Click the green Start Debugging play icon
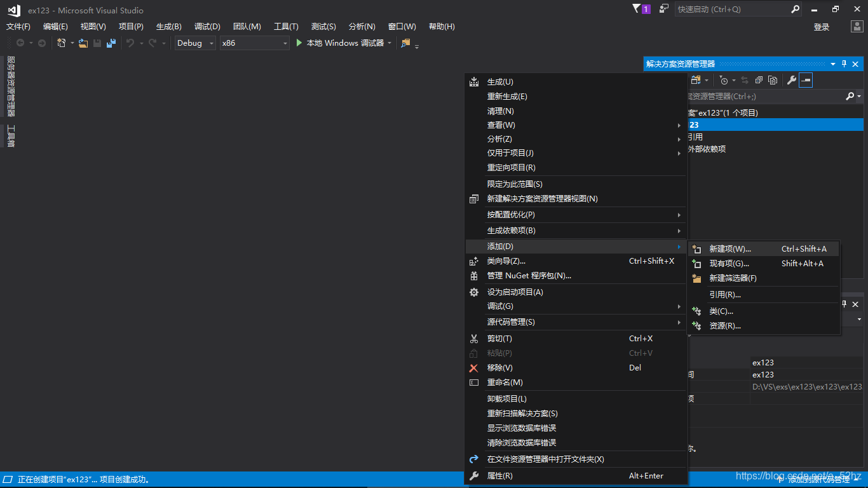The width and height of the screenshot is (868, 488). click(299, 43)
